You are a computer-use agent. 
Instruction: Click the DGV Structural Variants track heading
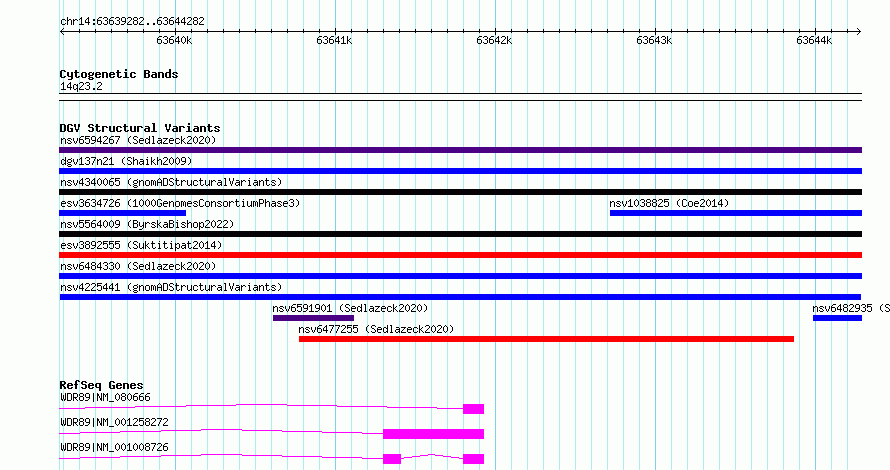tap(140, 128)
